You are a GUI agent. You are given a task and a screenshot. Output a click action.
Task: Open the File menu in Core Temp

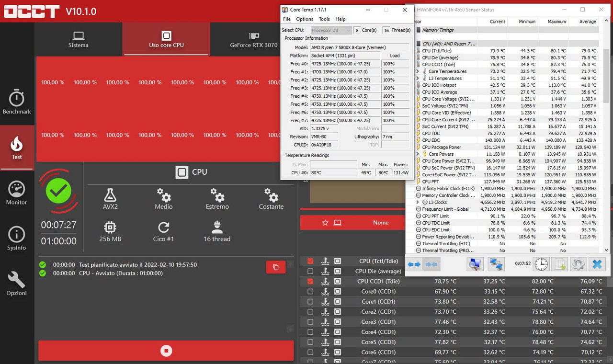click(287, 19)
